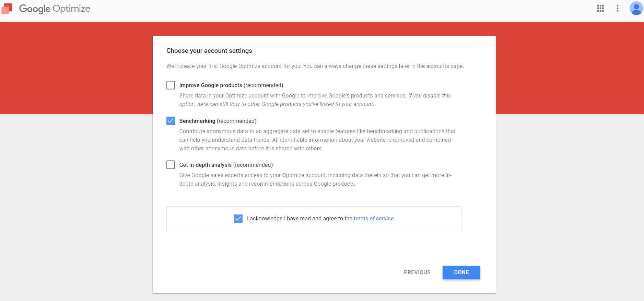Open the three-dot more options menu
This screenshot has height=301, width=644.
617,9
